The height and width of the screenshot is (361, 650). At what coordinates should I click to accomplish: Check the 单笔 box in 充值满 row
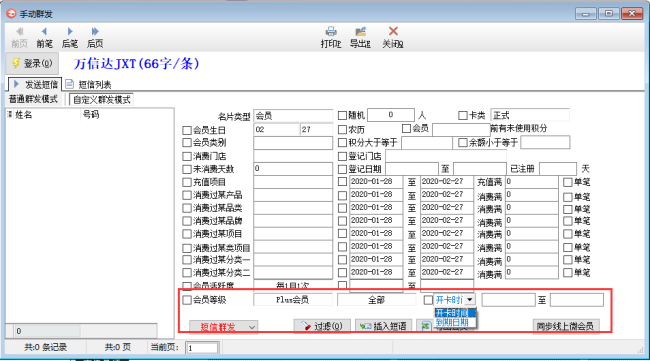click(568, 182)
